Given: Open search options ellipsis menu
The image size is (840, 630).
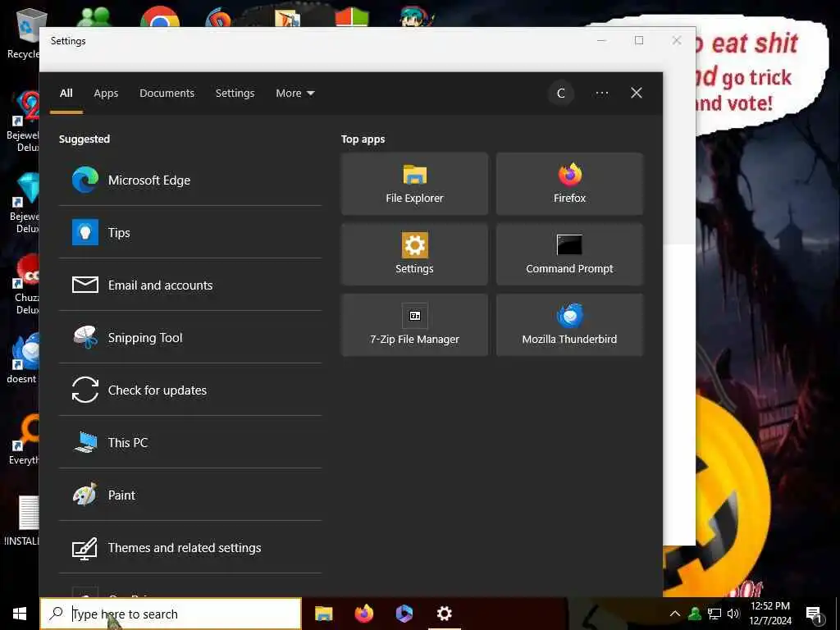Looking at the screenshot, I should [x=601, y=94].
